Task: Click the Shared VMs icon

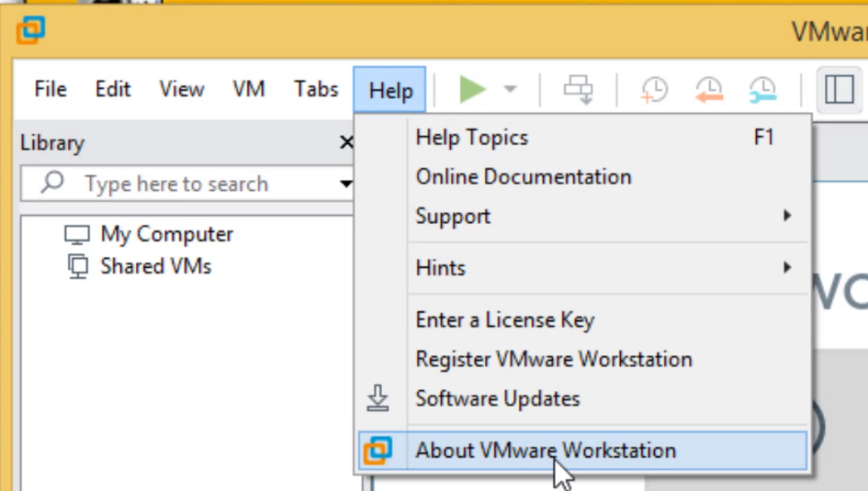Action: (x=77, y=266)
